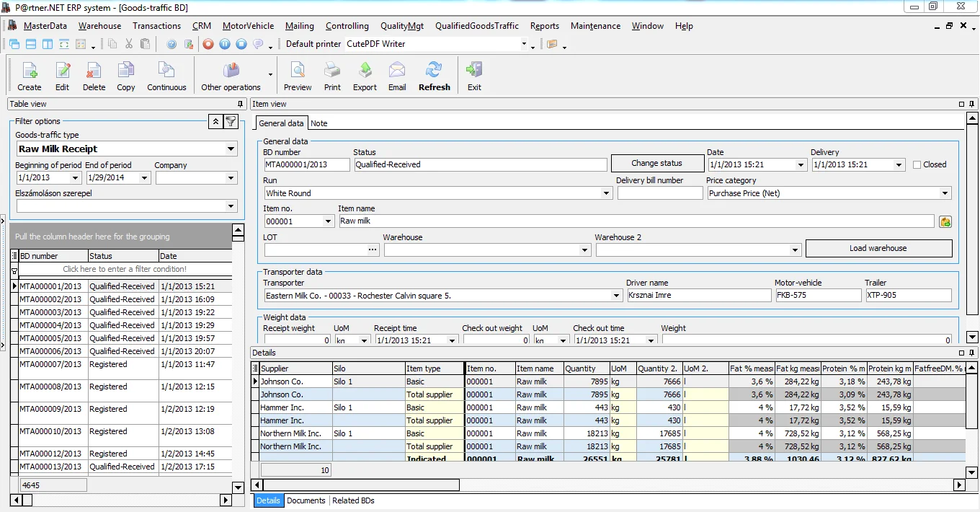
Task: Expand the Price category dropdown
Action: (x=945, y=193)
